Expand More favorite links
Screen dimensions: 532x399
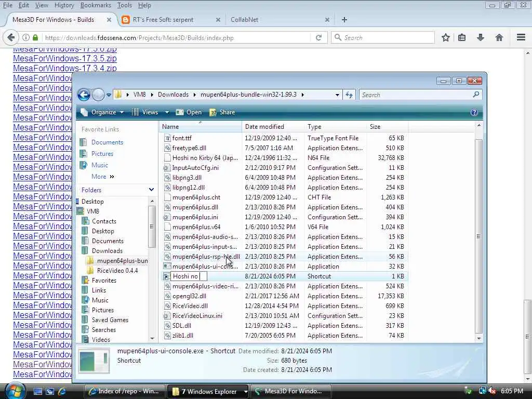tap(103, 177)
